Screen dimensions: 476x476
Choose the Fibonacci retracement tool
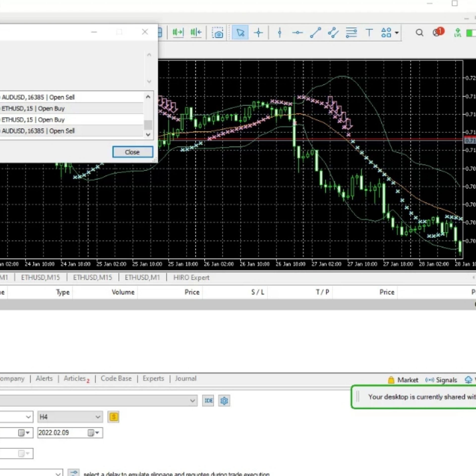351,33
